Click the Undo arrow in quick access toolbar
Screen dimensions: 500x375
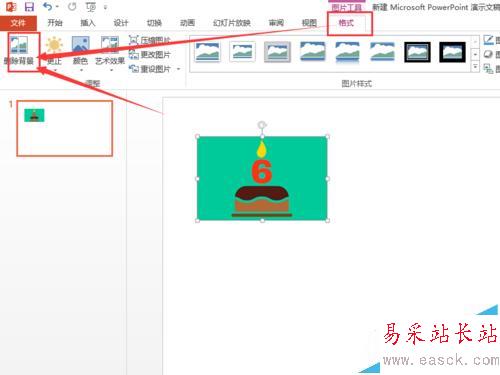coord(48,7)
